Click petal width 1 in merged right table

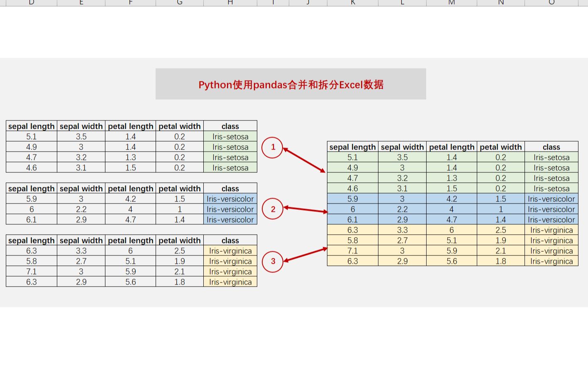coord(501,209)
